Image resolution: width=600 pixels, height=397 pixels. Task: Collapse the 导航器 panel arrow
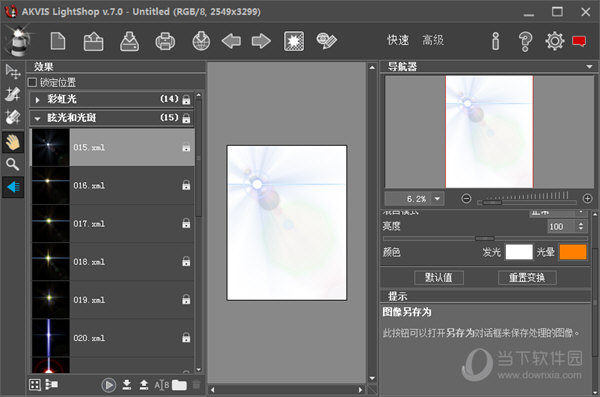[x=589, y=67]
